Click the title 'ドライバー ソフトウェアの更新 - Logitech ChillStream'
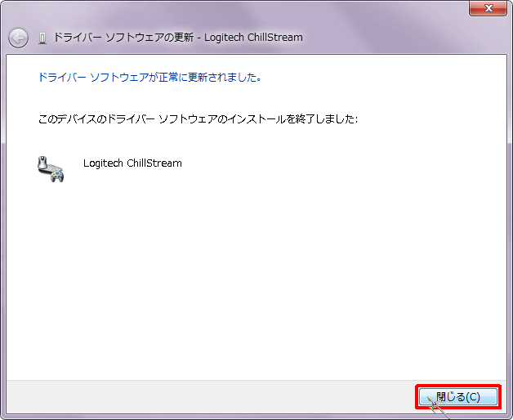The height and width of the screenshot is (420, 513). click(178, 38)
